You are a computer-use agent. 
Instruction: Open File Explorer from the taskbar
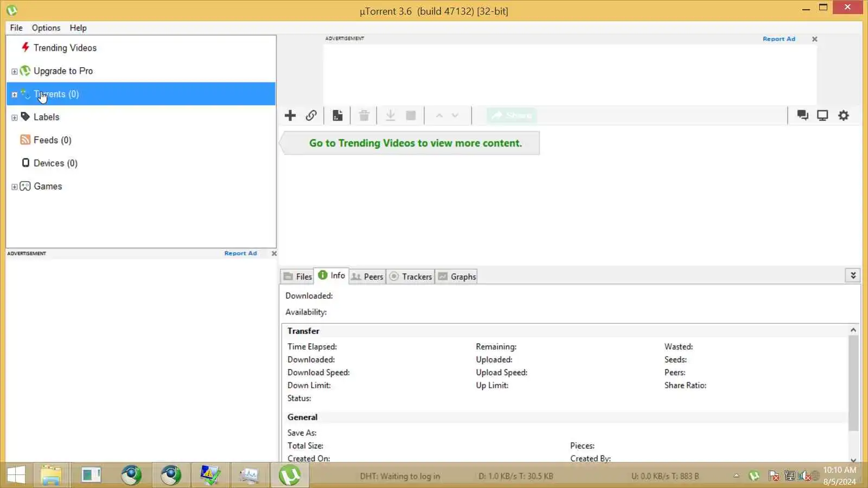pyautogui.click(x=52, y=475)
